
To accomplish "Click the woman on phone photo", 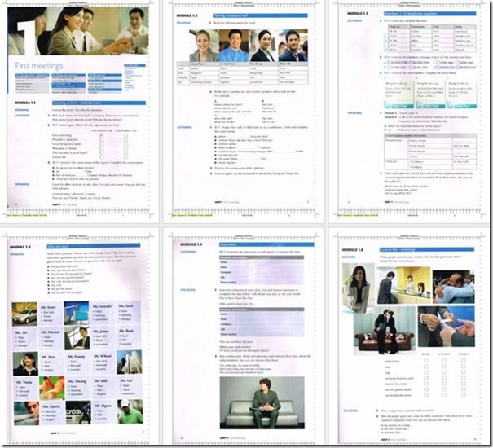I will (25, 364).
